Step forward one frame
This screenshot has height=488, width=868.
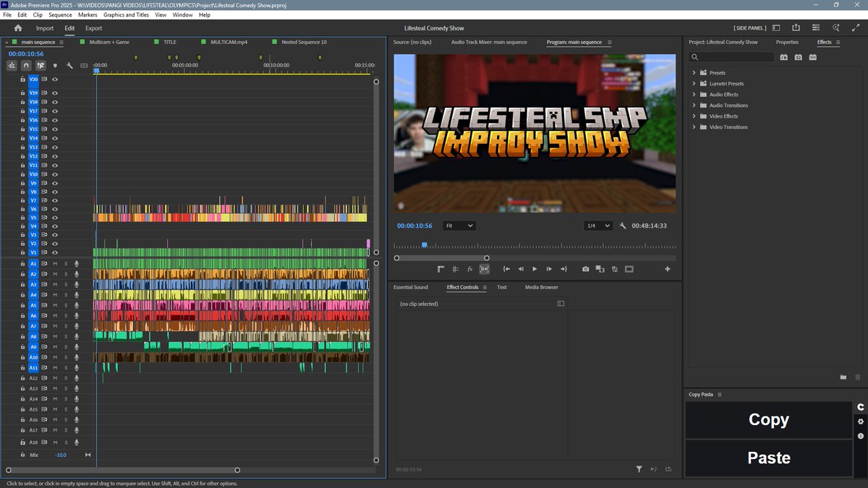coord(549,269)
